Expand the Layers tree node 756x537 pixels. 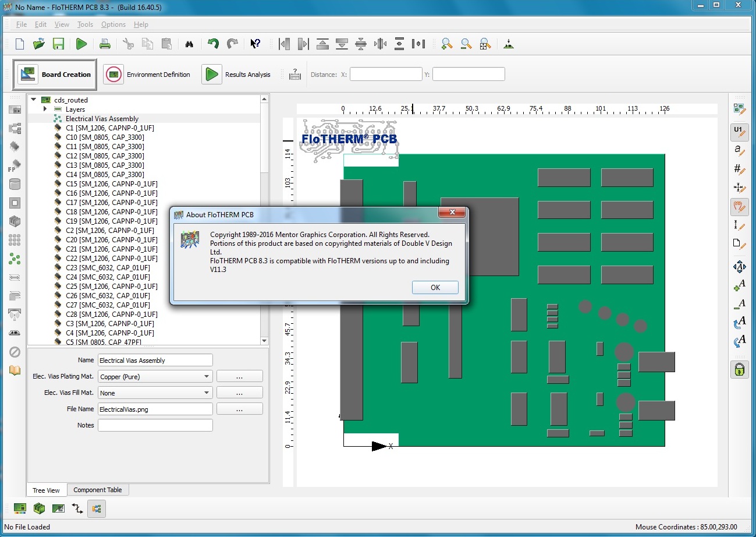click(45, 109)
